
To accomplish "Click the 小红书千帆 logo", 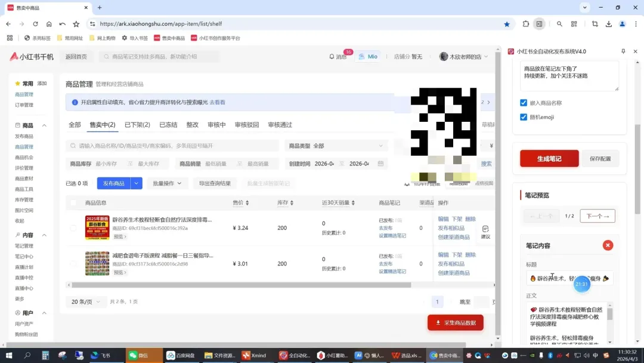I will coord(32,57).
